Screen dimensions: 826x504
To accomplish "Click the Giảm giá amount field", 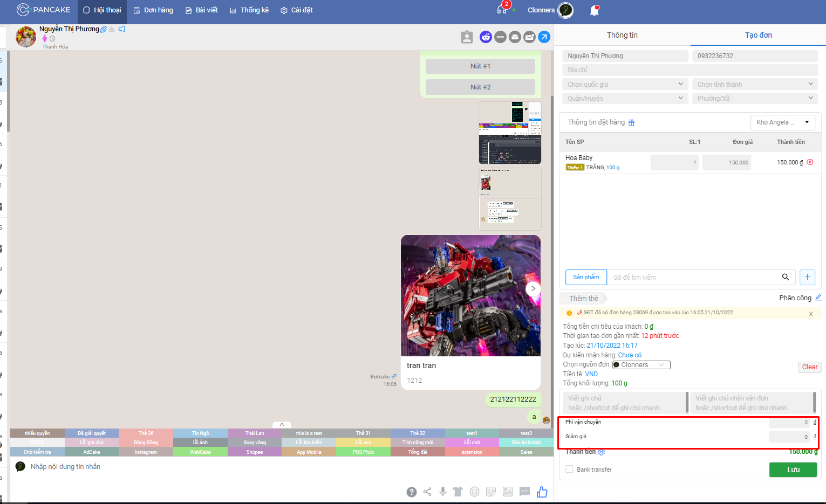I will [789, 437].
